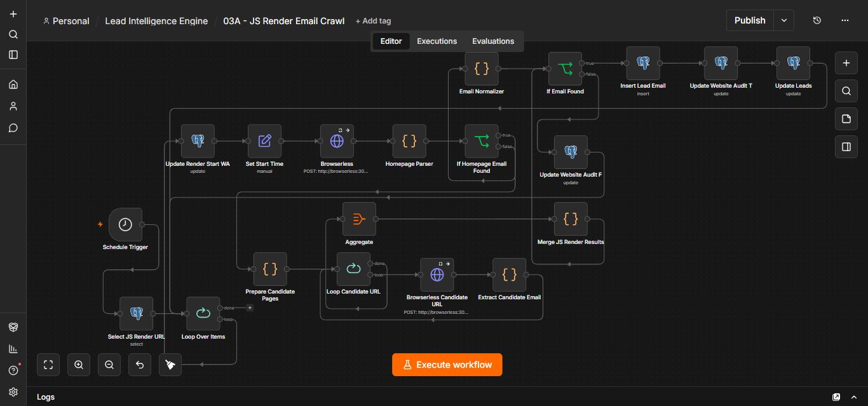The height and width of the screenshot is (406, 868).
Task: Select the If Homepage Email Found node
Action: [482, 141]
